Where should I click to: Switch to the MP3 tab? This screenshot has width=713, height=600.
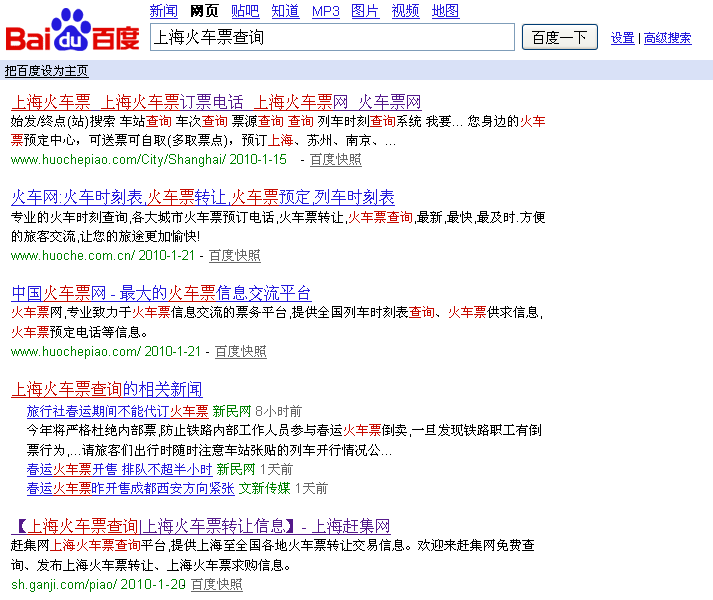pos(326,11)
